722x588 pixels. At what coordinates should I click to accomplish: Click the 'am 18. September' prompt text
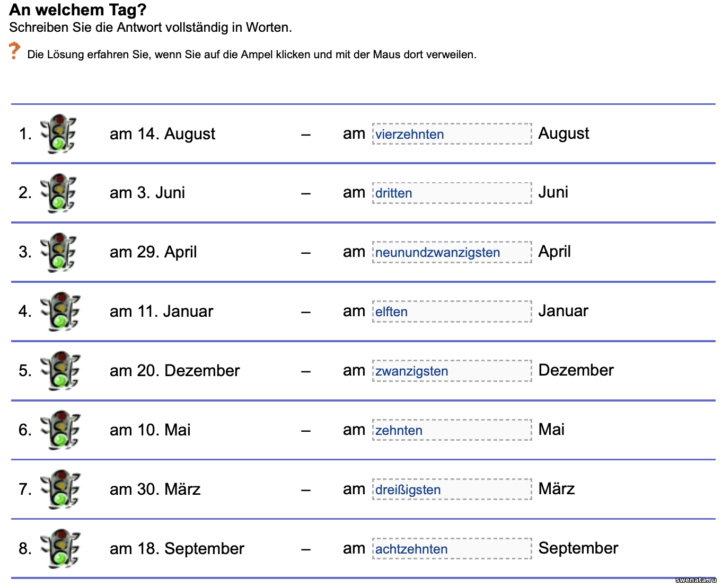pyautogui.click(x=177, y=549)
